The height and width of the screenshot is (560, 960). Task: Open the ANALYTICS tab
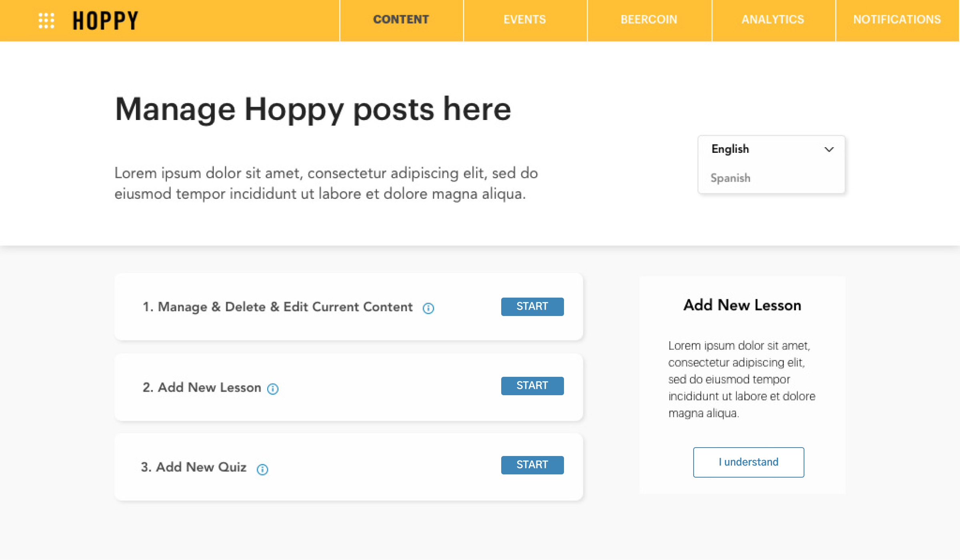(773, 20)
